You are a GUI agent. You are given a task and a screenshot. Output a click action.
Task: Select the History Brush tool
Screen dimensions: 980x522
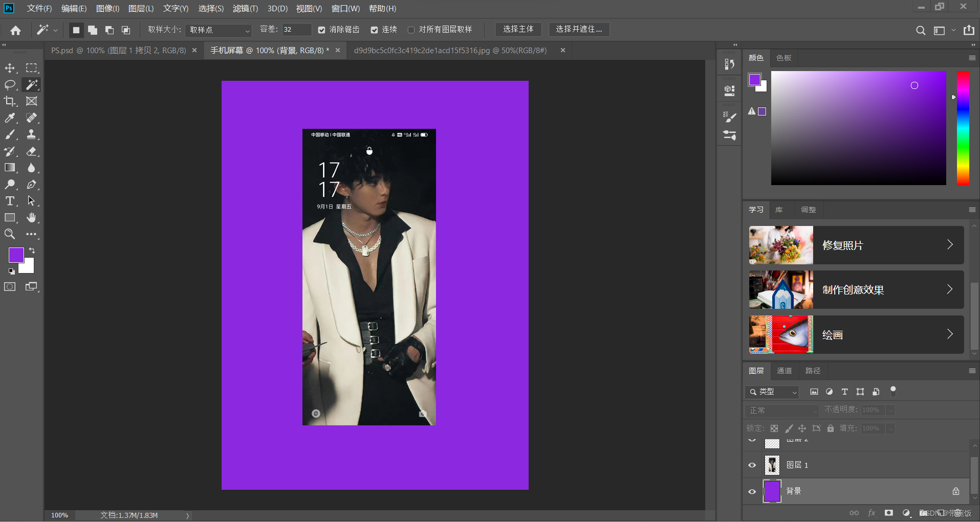[10, 151]
